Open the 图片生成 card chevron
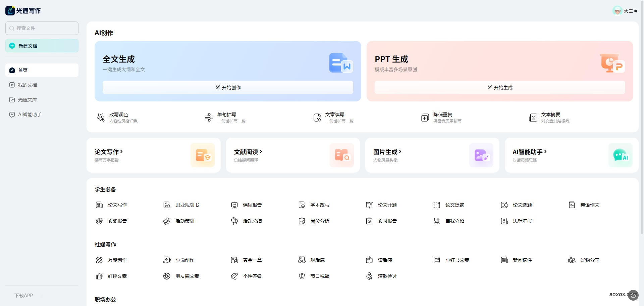644x306 pixels. pos(400,151)
